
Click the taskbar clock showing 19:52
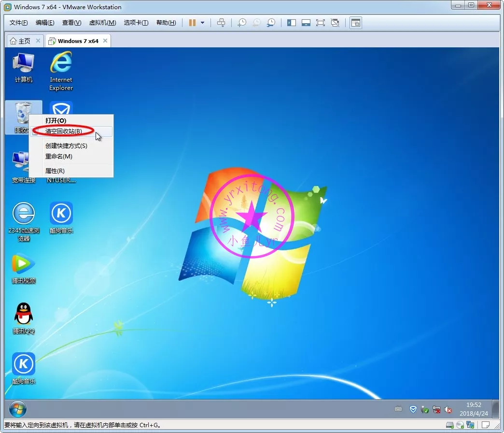(474, 409)
